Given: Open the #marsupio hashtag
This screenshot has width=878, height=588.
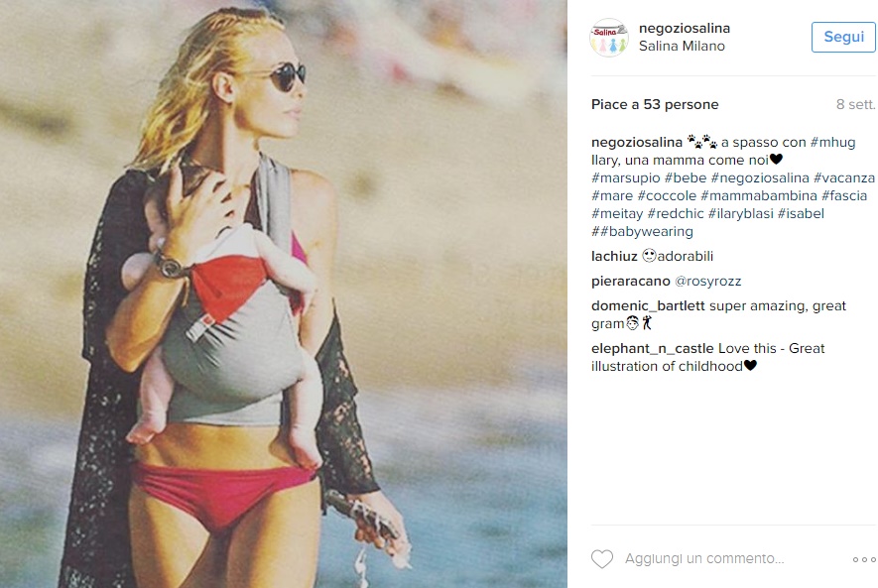Looking at the screenshot, I should (x=625, y=177).
